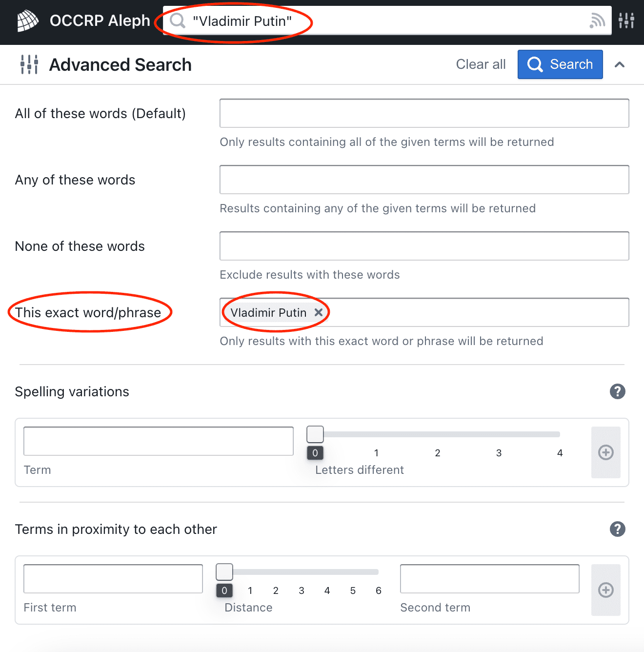Screen dimensions: 644x652
Task: Click the blue Search button
Action: click(560, 64)
